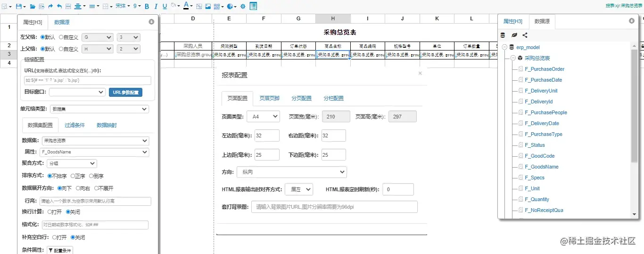This screenshot has height=254, width=644.
Task: Switch to 分页配置 tab
Action: [301, 98]
